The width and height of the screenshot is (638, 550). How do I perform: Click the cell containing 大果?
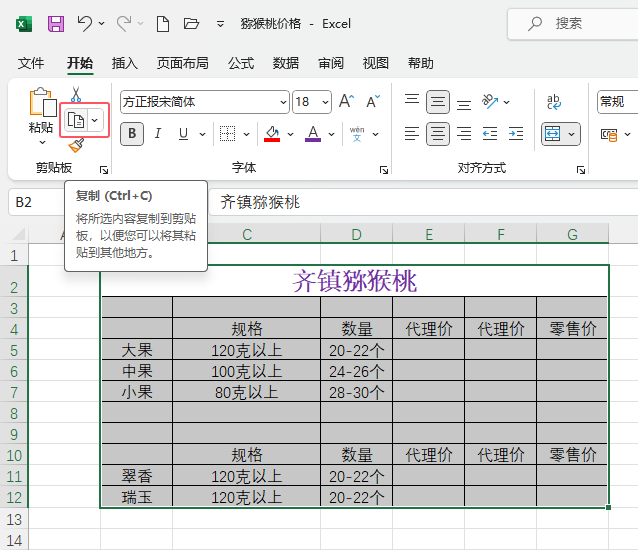coord(137,350)
